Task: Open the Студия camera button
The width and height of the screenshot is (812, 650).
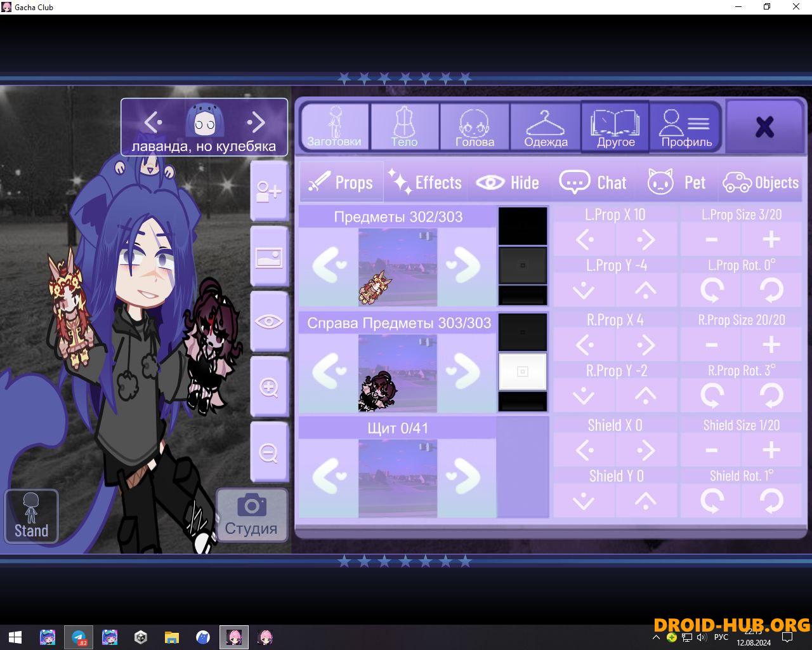Action: tap(251, 514)
